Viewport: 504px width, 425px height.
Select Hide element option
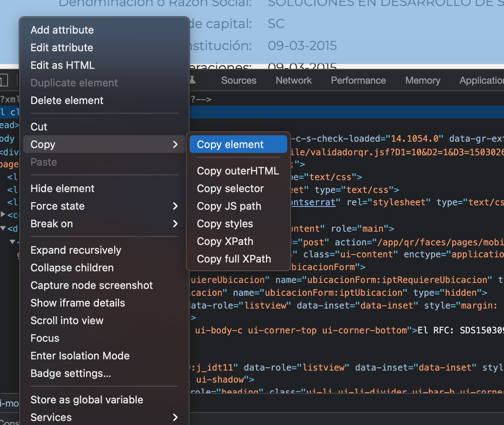click(104, 188)
